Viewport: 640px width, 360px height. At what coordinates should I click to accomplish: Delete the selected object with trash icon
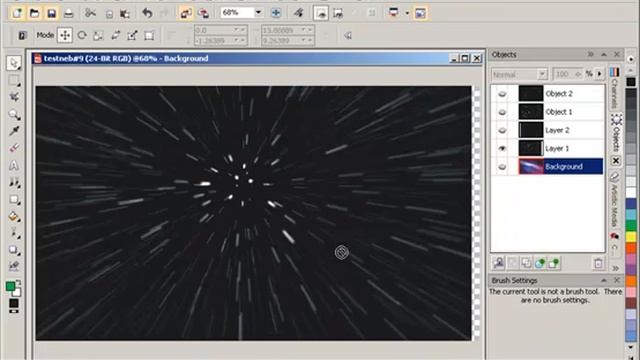pos(598,263)
